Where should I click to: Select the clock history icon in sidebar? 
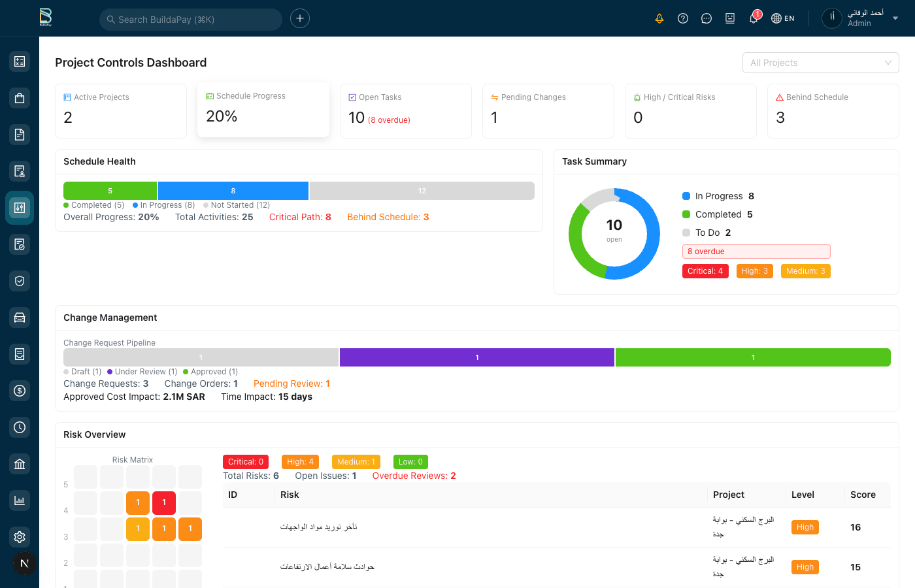coord(19,427)
